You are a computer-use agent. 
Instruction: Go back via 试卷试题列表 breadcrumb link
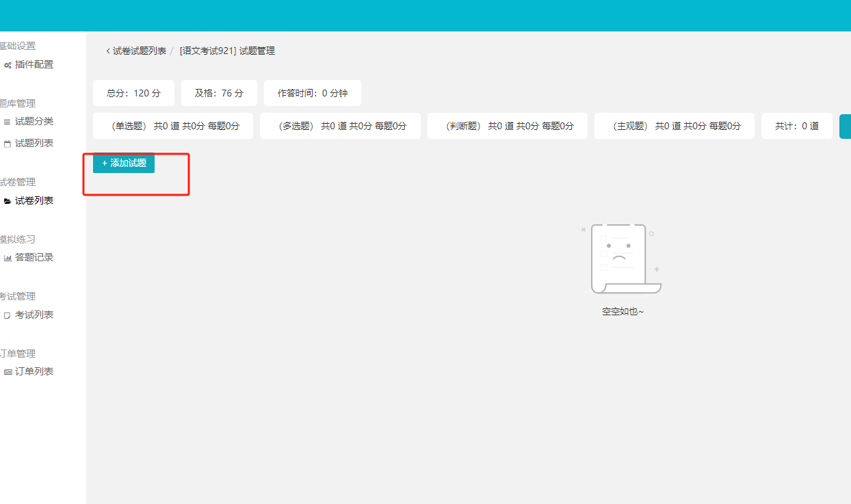(x=140, y=51)
